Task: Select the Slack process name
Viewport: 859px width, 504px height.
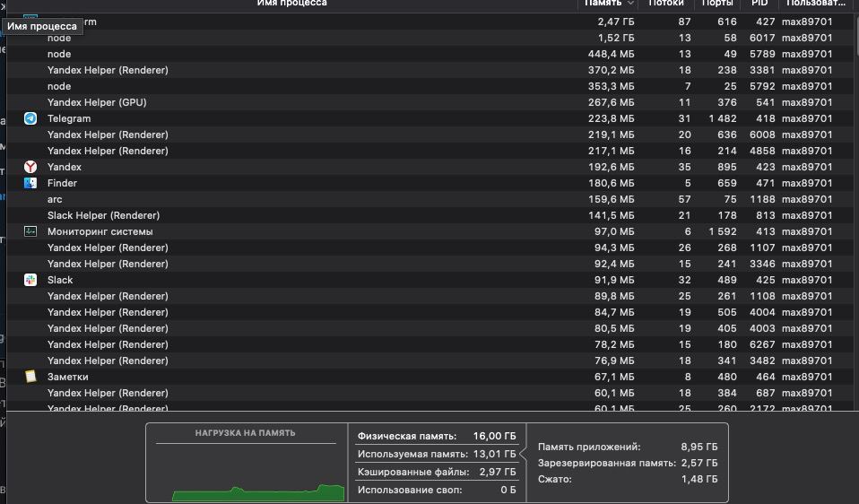Action: click(60, 280)
